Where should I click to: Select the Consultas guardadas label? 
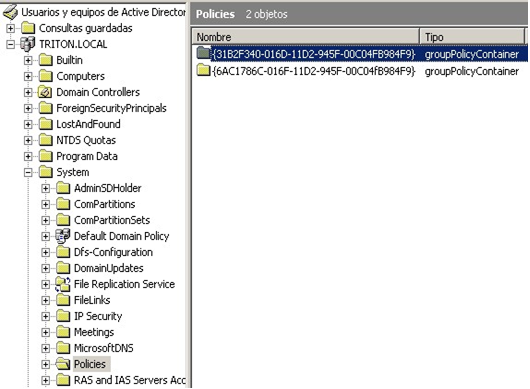pos(86,28)
